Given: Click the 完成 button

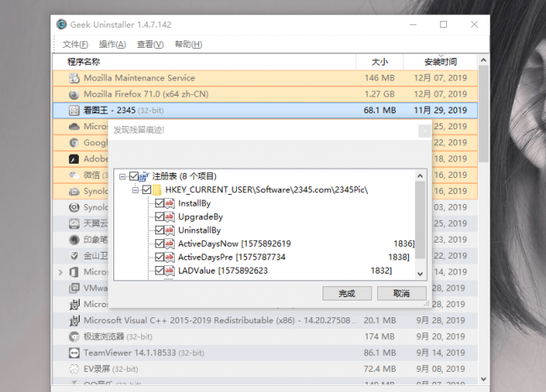Looking at the screenshot, I should coord(347,294).
